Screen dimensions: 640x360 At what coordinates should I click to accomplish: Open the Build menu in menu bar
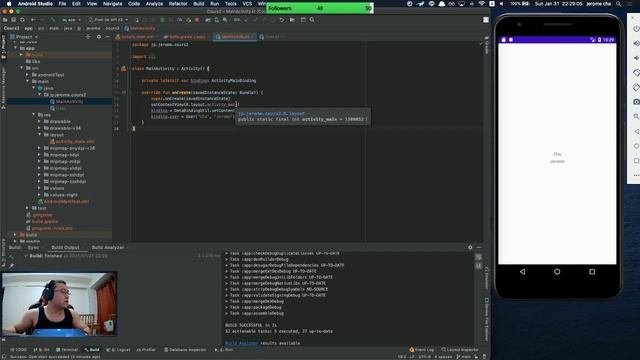tap(198, 4)
